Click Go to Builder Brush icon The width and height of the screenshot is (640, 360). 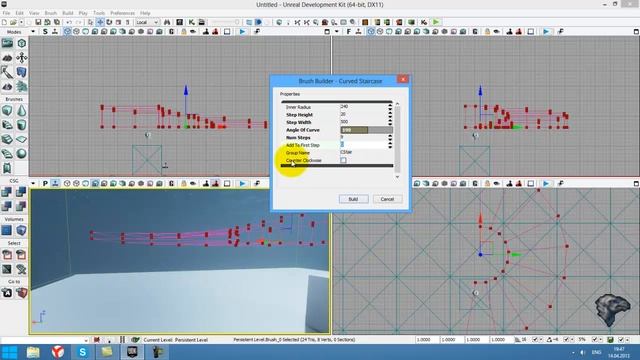click(x=22, y=293)
